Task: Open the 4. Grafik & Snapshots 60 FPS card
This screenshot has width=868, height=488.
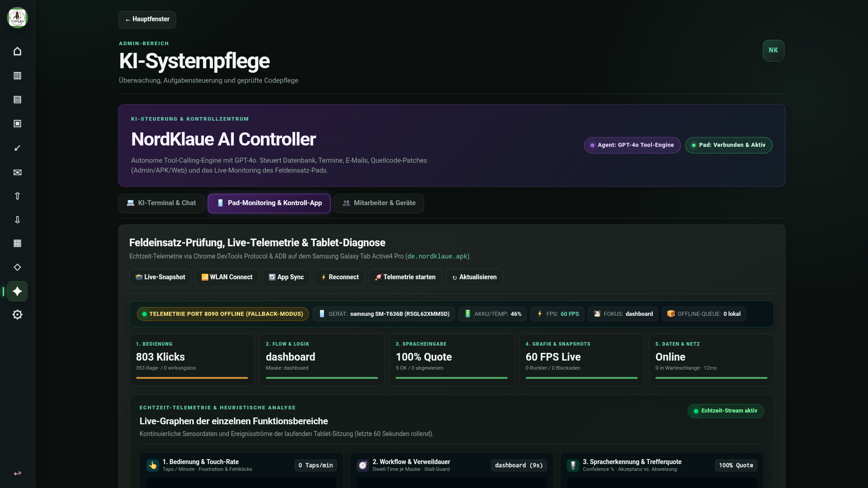Action: click(x=581, y=360)
